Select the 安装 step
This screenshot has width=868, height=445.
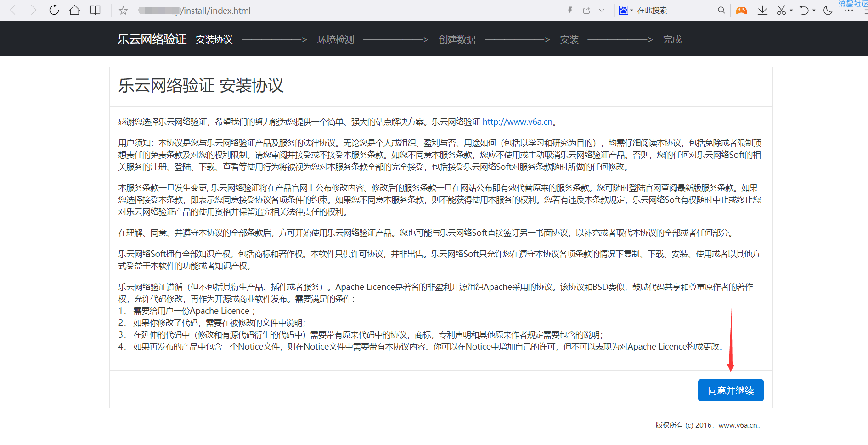[569, 39]
